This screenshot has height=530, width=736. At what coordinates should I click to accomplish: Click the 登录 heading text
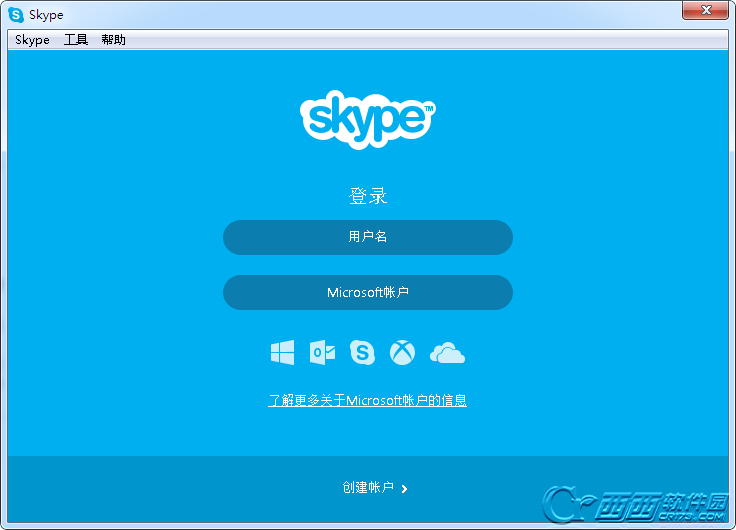click(368, 196)
